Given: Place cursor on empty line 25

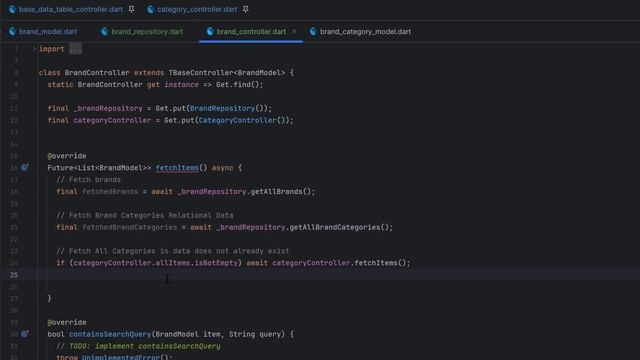Looking at the screenshot, I should 320,275.
